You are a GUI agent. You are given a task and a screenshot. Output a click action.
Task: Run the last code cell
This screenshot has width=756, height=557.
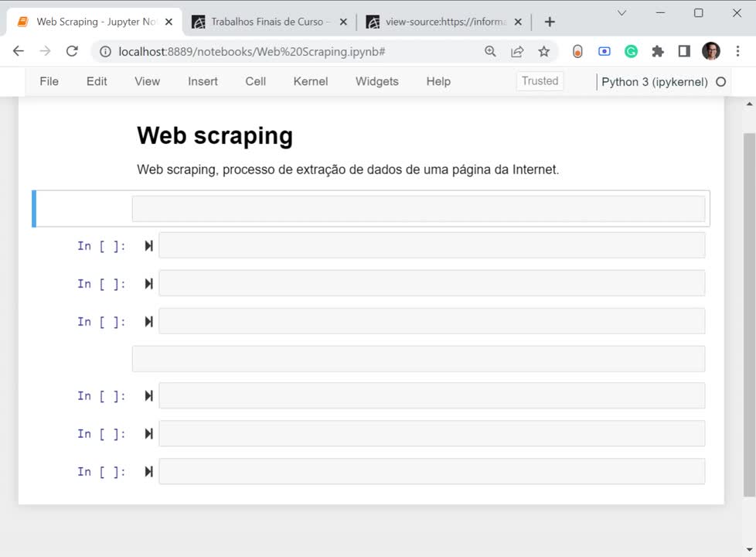pos(148,472)
